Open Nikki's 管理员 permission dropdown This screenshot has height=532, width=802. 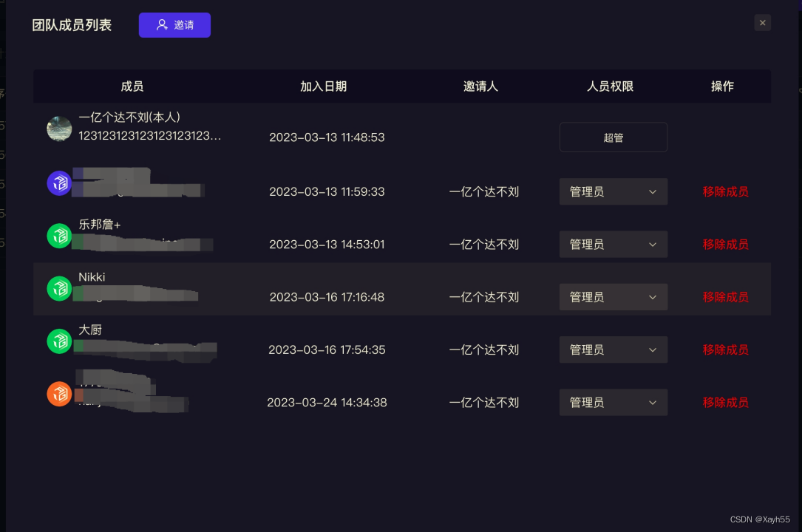pos(613,296)
